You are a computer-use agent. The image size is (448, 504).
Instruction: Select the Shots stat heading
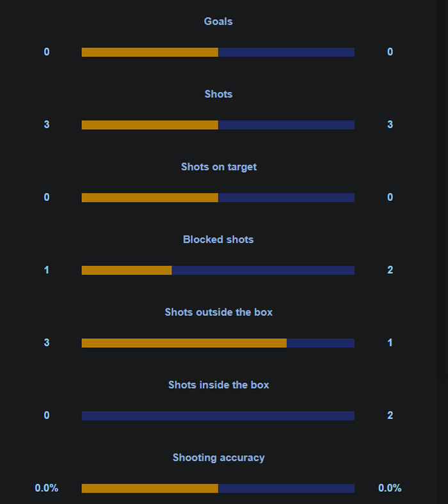pos(218,94)
